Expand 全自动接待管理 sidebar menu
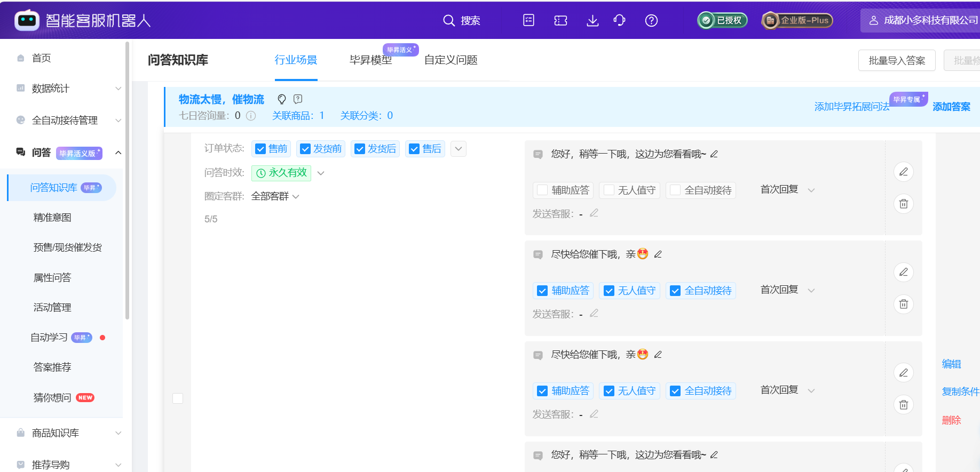Image resolution: width=980 pixels, height=472 pixels. click(x=118, y=121)
